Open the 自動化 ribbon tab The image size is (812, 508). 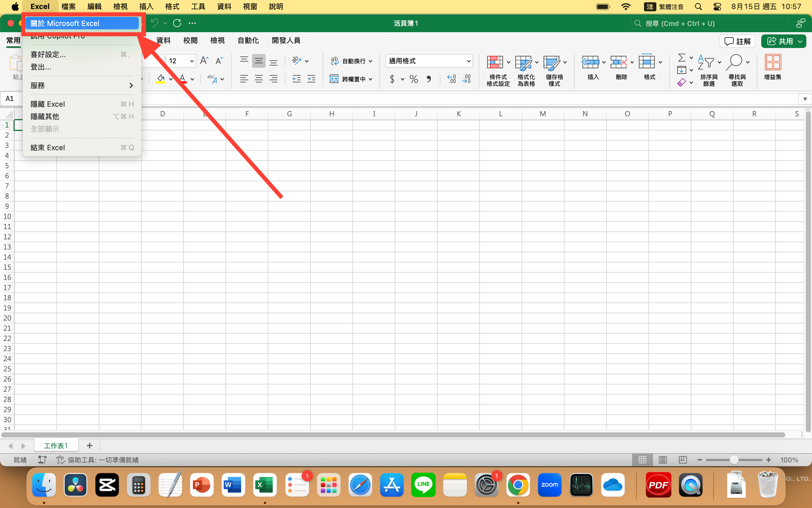(x=248, y=40)
